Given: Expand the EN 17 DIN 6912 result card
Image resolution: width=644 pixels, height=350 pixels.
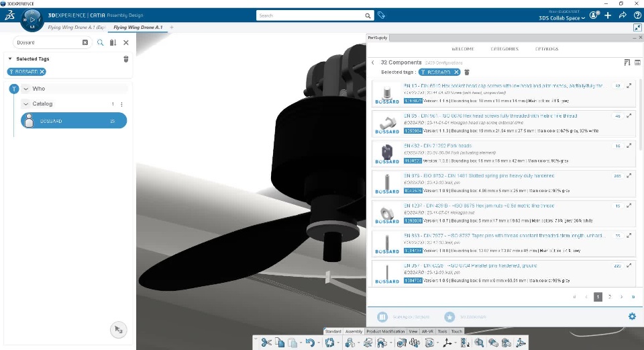Looking at the screenshot, I should (x=629, y=86).
